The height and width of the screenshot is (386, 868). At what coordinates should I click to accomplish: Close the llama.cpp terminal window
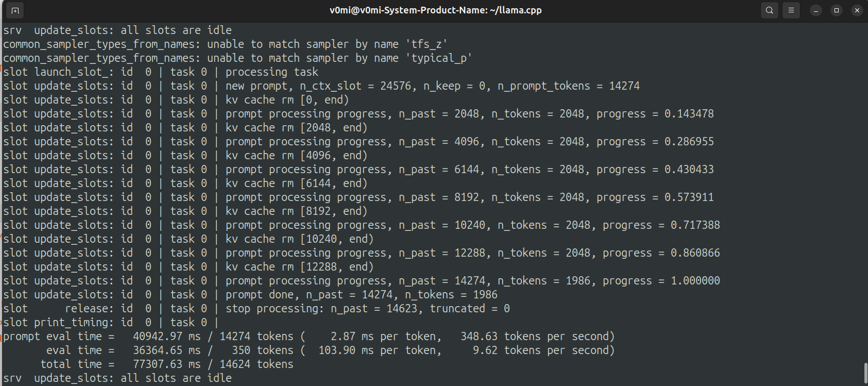[857, 10]
